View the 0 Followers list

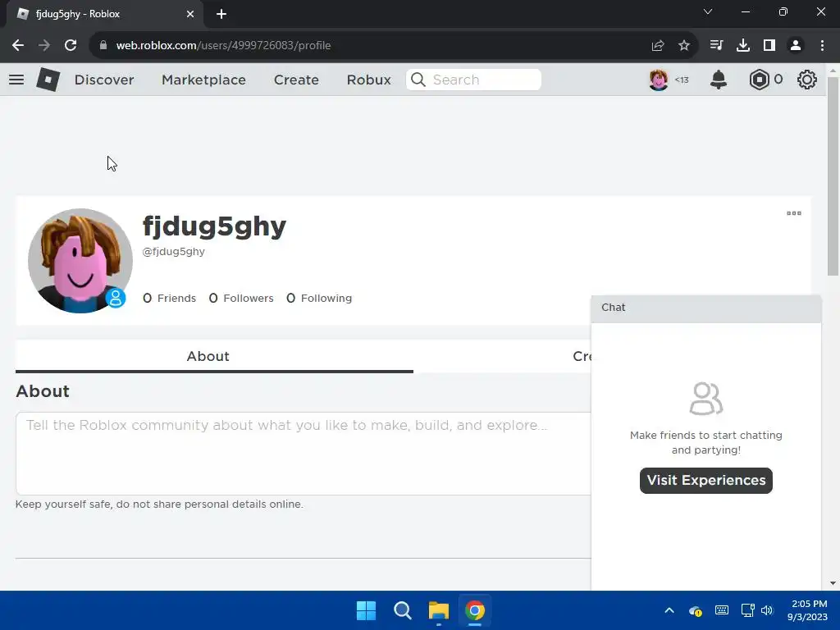(x=241, y=299)
